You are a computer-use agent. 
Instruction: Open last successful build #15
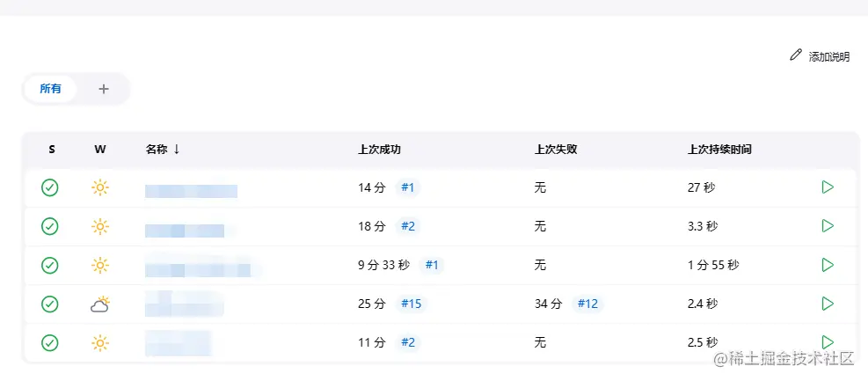[x=411, y=304]
